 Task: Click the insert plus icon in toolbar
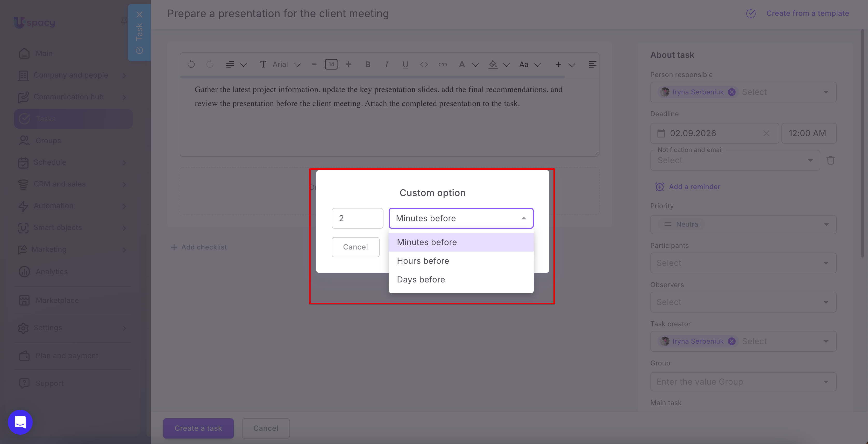(558, 64)
